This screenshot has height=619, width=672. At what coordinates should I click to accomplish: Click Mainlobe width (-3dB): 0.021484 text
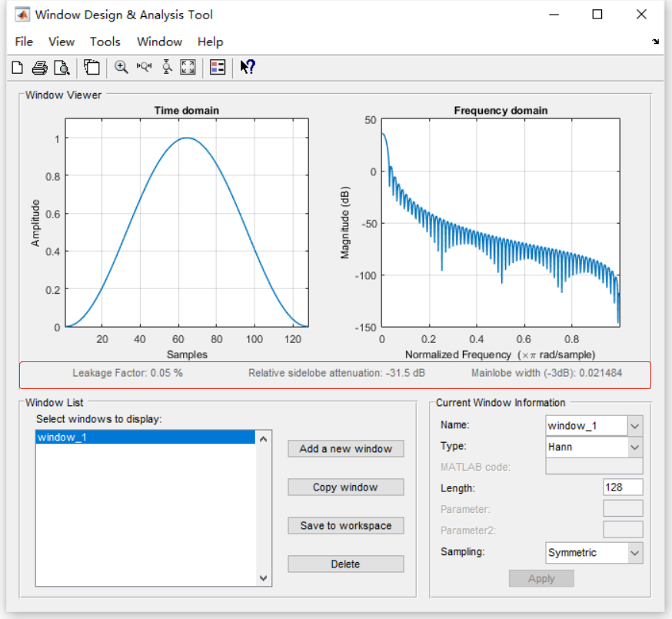(x=547, y=373)
